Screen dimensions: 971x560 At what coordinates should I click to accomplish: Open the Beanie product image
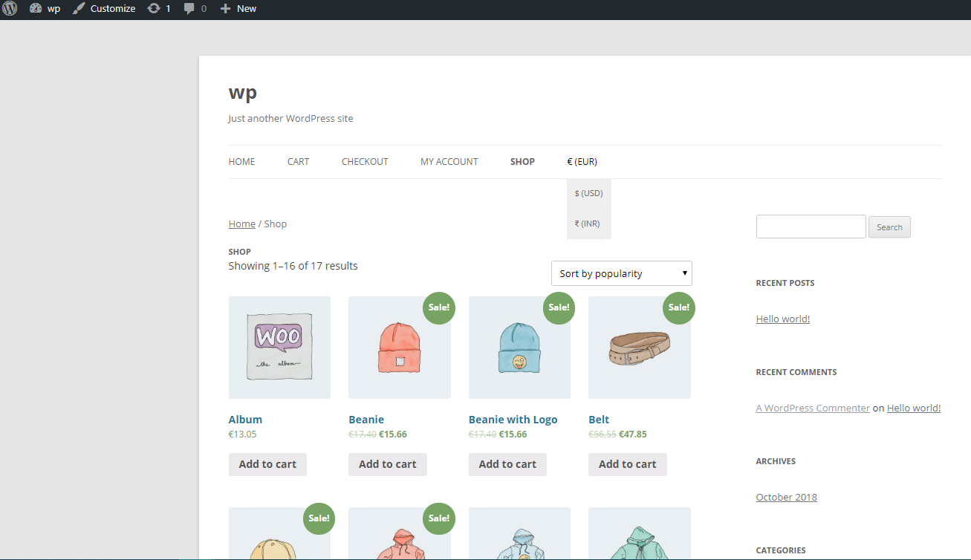(x=400, y=348)
